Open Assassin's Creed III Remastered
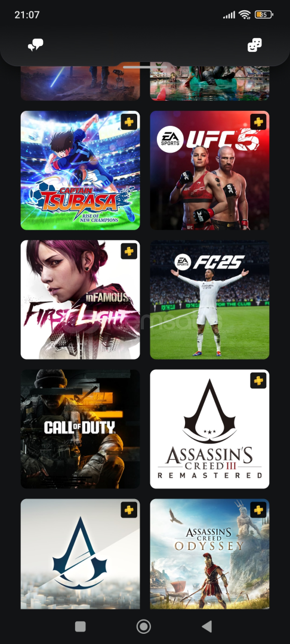The image size is (290, 644). tap(209, 429)
